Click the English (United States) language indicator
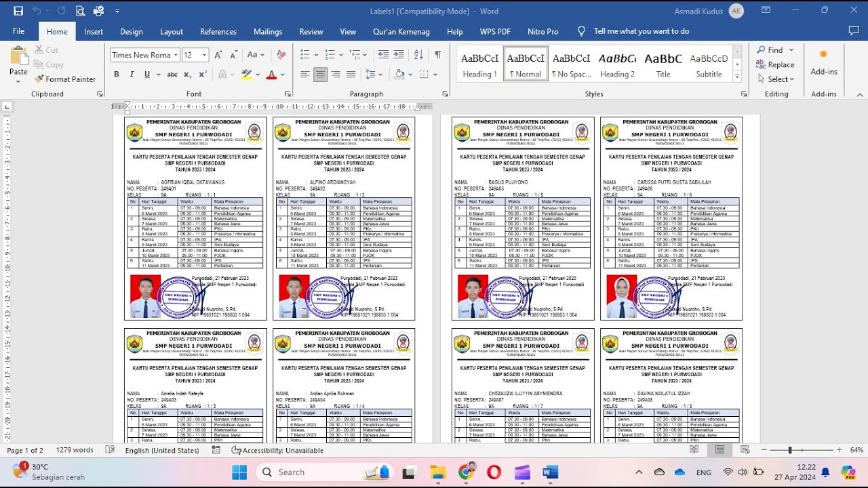Viewport: 868px width, 488px height. pyautogui.click(x=162, y=450)
